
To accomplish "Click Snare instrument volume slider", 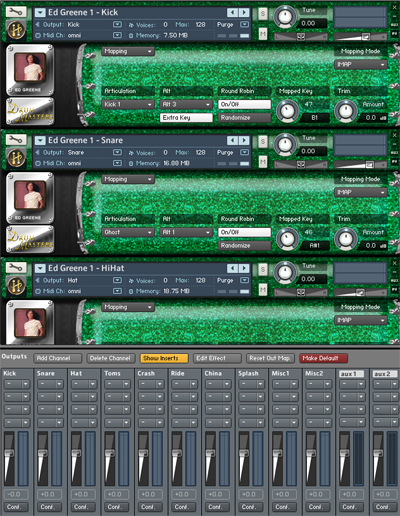I will click(360, 164).
